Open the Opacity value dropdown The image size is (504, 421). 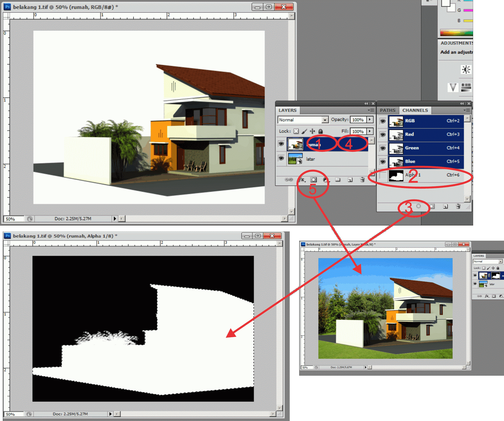370,120
